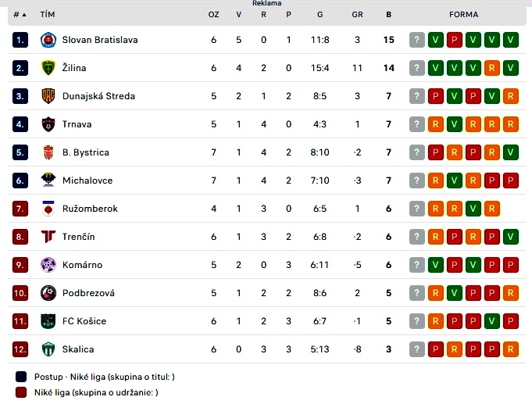Open the B. Bystrica team link

point(86,152)
